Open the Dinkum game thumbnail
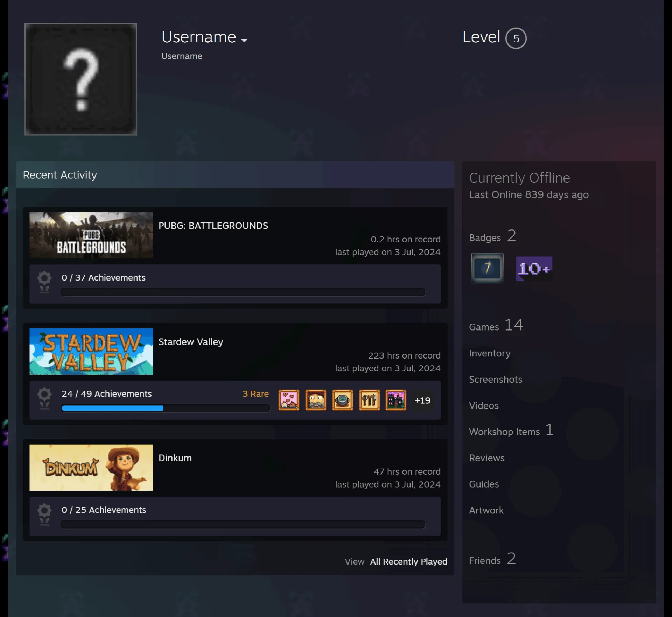This screenshot has width=672, height=617. (x=91, y=467)
